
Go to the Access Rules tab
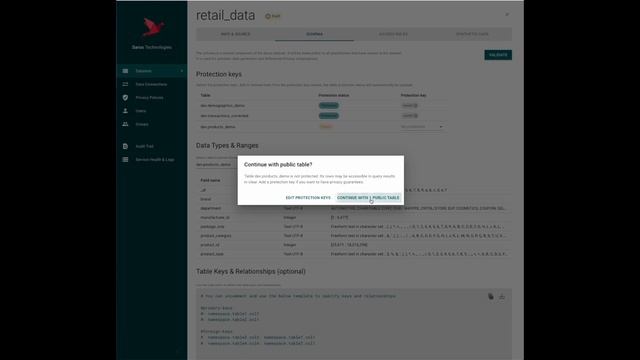[x=393, y=34]
